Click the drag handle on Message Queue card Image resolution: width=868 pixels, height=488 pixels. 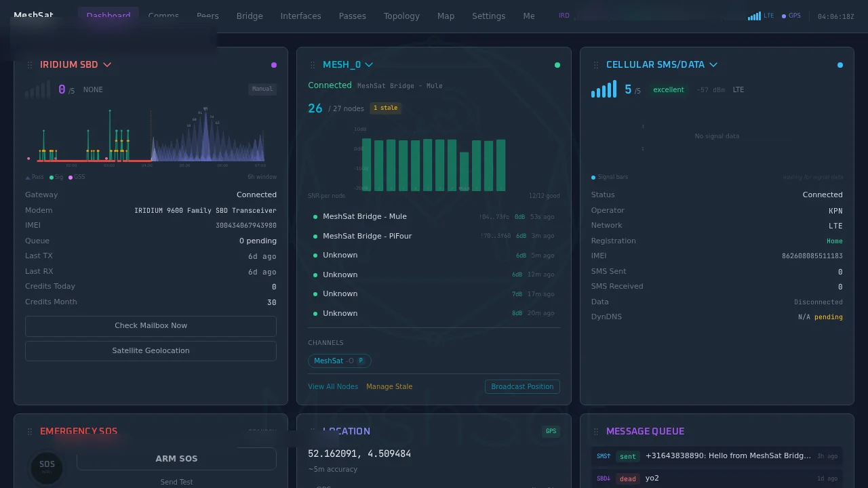point(596,431)
